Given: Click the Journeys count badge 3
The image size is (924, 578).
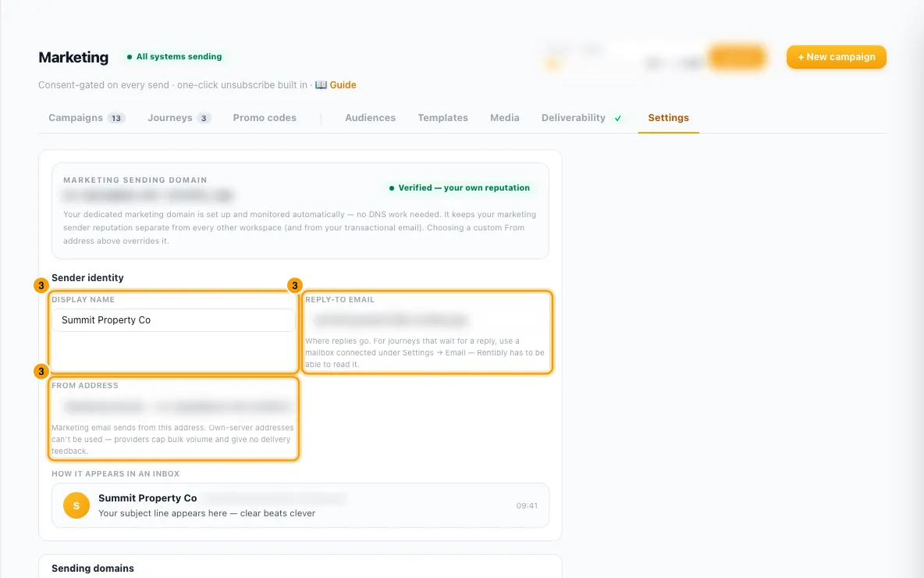Looking at the screenshot, I should pos(204,118).
